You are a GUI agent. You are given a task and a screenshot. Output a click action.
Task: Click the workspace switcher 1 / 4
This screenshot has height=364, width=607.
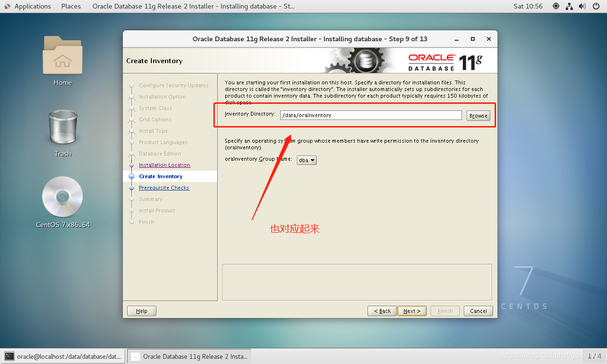(594, 356)
